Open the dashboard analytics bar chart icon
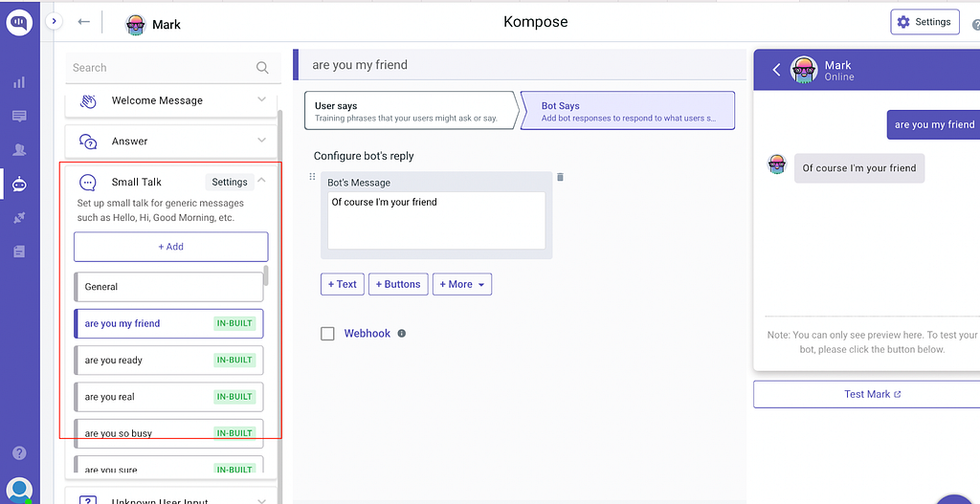This screenshot has width=980, height=504. click(x=19, y=82)
